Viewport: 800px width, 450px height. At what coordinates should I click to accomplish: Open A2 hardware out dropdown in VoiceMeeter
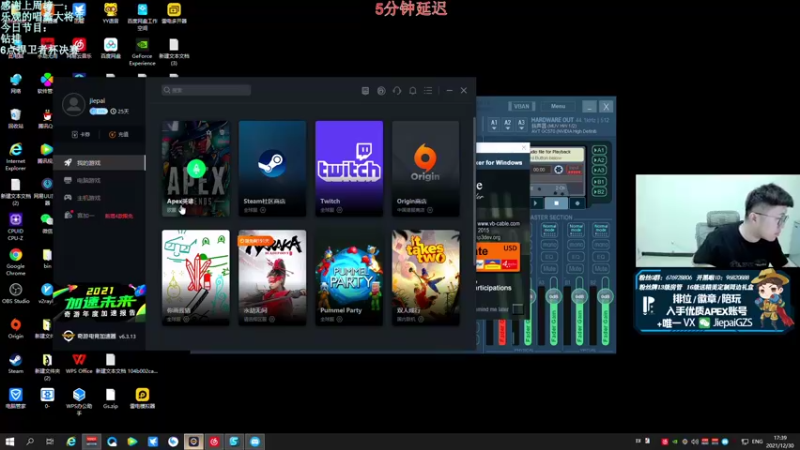click(x=508, y=124)
